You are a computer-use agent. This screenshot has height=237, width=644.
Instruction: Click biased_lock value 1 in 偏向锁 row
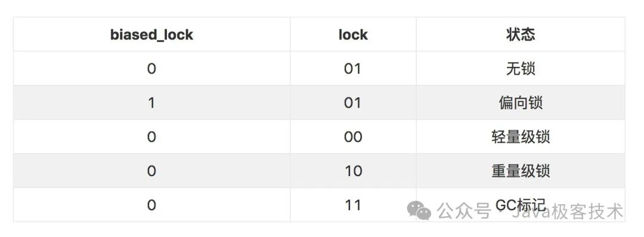click(x=151, y=103)
